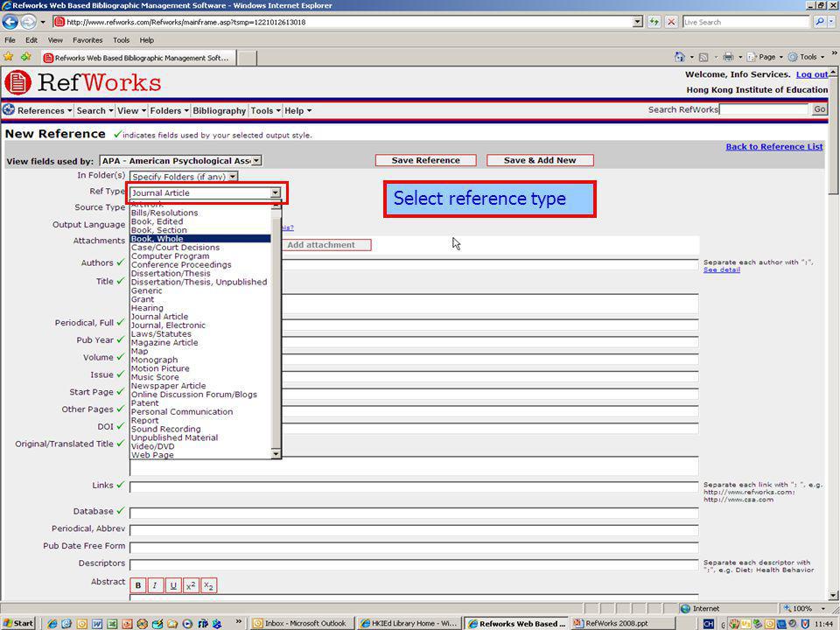This screenshot has height=630, width=840.
Task: Select the Refworks browser tab
Action: [x=138, y=58]
